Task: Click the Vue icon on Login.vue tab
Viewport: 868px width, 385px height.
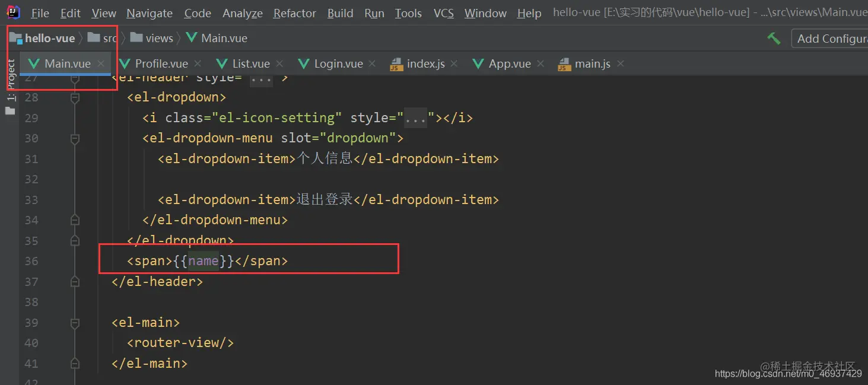Action: (304, 63)
